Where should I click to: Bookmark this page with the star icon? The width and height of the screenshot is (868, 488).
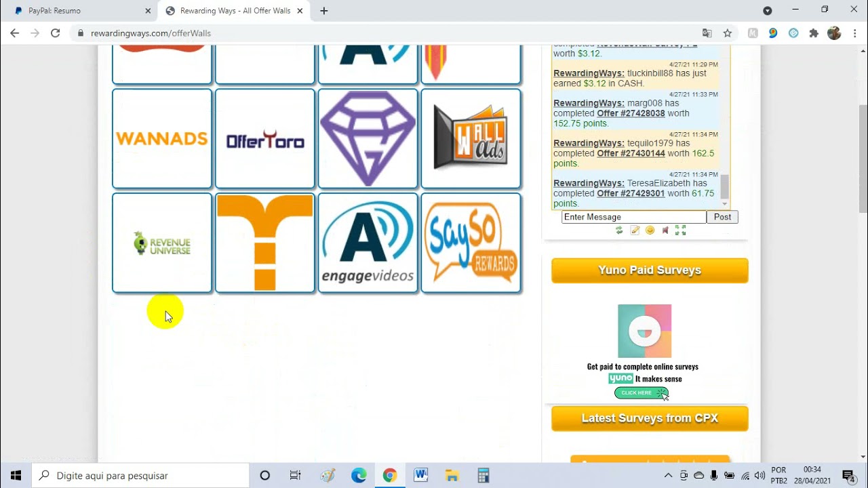[x=728, y=33]
